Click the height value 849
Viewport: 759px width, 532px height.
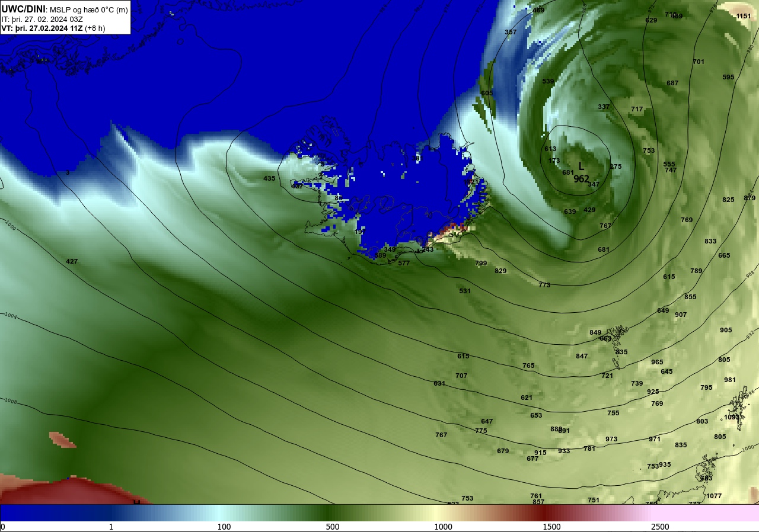click(x=595, y=332)
